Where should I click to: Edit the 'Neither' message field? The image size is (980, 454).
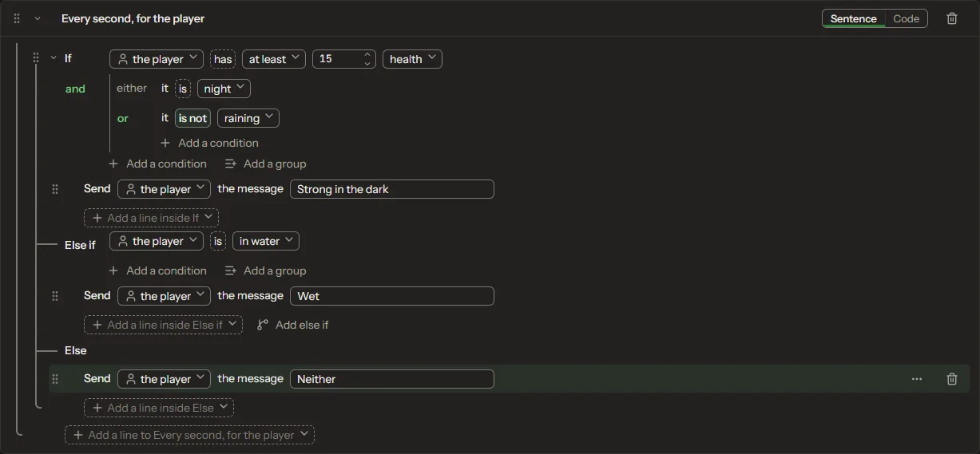(x=392, y=379)
